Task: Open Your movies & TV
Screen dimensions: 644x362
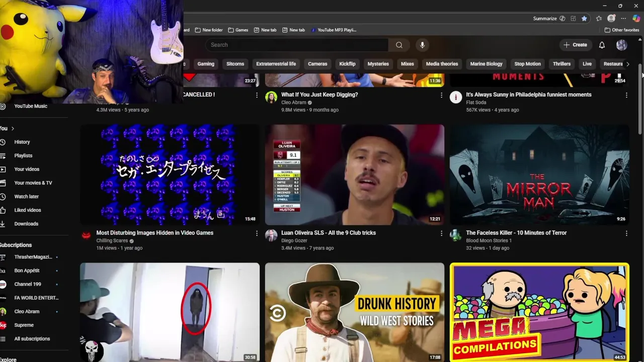Action: pyautogui.click(x=34, y=183)
